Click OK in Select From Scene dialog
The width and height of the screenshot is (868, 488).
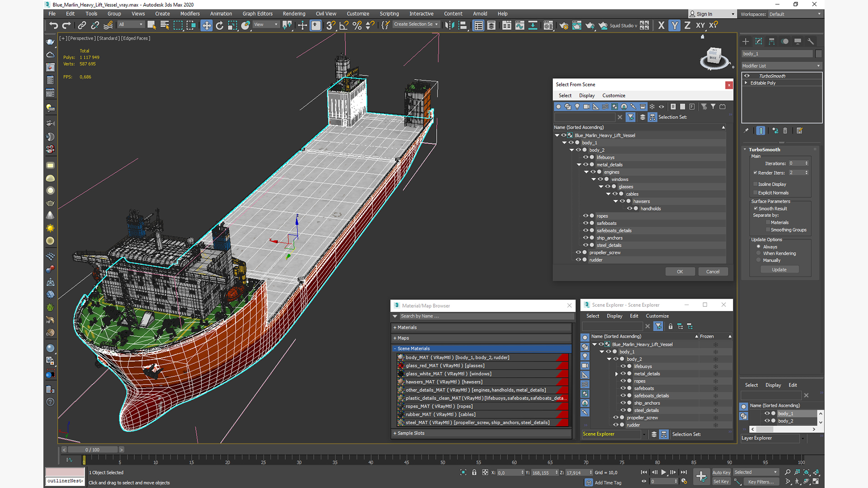coord(680,272)
